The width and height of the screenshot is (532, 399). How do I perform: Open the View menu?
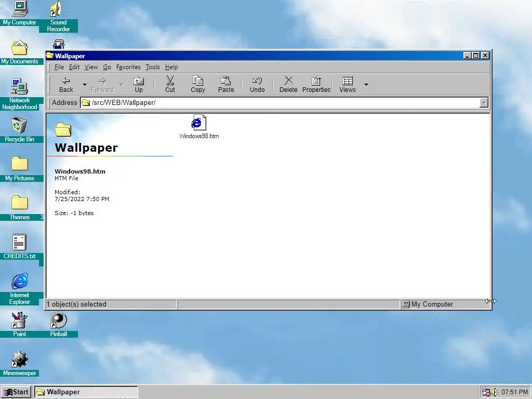[x=91, y=67]
